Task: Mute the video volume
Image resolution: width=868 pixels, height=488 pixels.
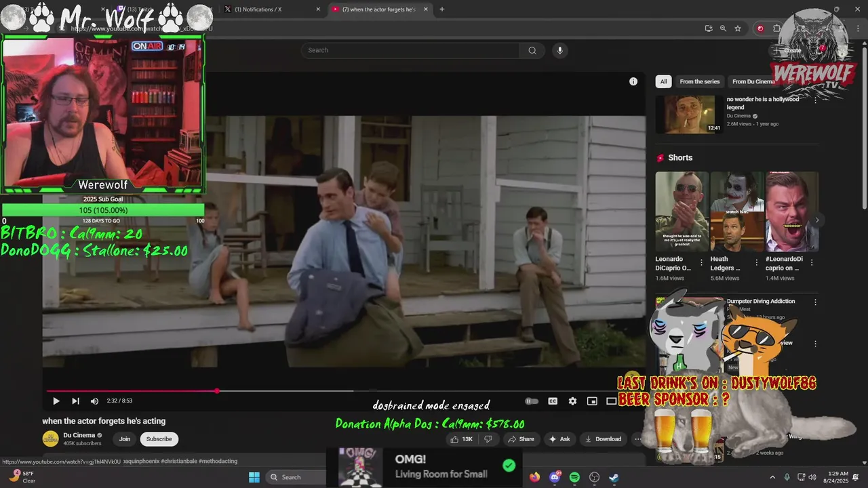Action: tap(94, 401)
